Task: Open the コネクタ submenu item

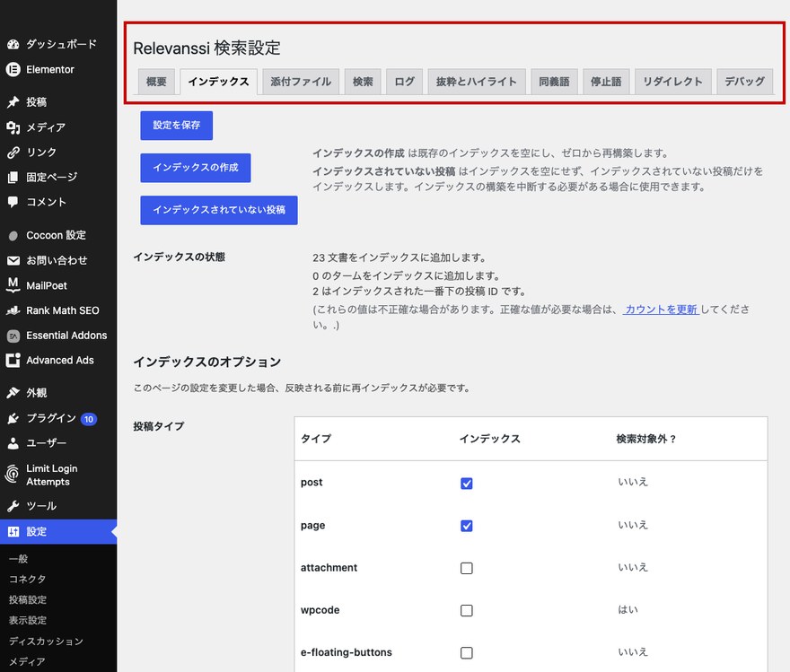Action: coord(27,580)
